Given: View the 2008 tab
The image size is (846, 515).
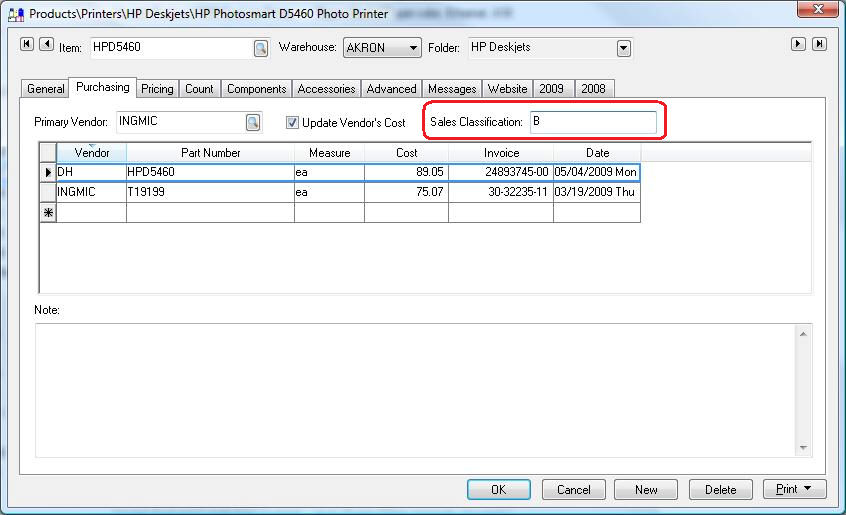Looking at the screenshot, I should [593, 89].
